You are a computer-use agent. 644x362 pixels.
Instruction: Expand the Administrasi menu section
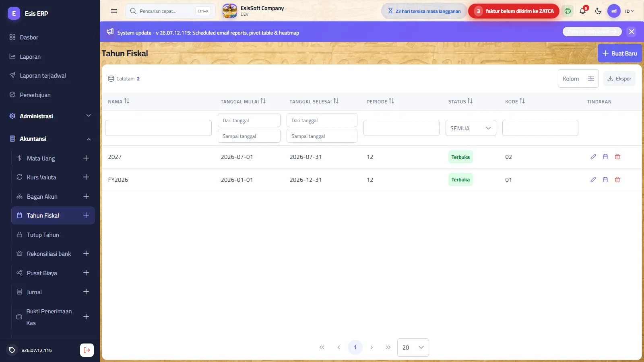point(50,116)
